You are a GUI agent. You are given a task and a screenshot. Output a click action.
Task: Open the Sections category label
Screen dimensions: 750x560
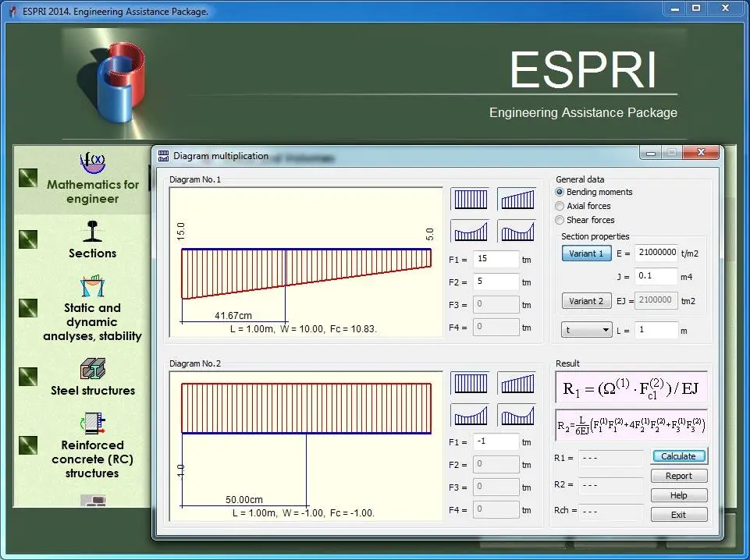pos(92,253)
